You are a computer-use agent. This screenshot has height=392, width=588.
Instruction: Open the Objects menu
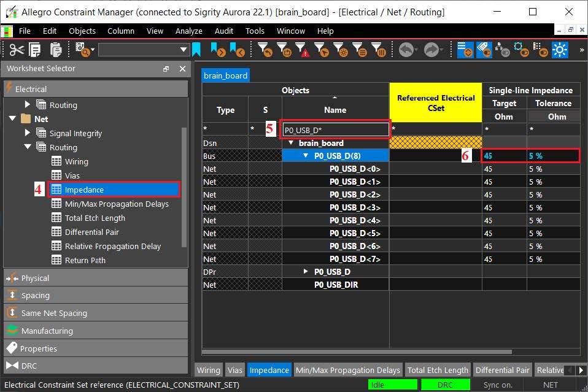(82, 31)
